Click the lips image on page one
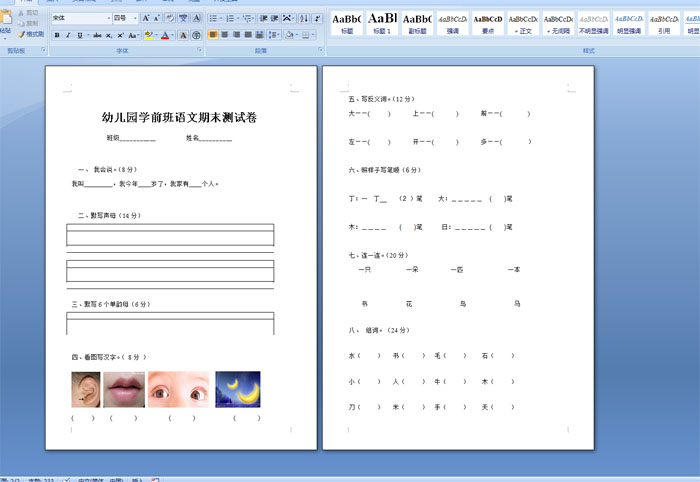The height and width of the screenshot is (482, 700). click(x=124, y=390)
